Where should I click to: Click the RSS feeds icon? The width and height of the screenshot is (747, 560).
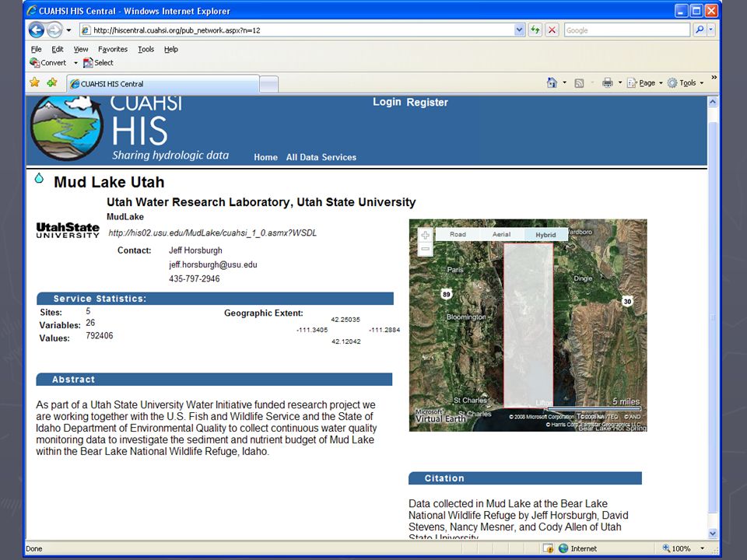(579, 83)
